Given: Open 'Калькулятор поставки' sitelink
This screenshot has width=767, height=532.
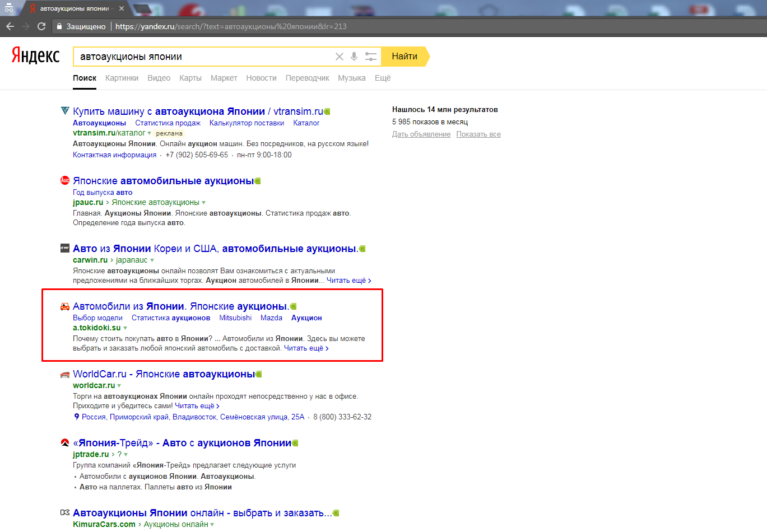Looking at the screenshot, I should pyautogui.click(x=247, y=123).
